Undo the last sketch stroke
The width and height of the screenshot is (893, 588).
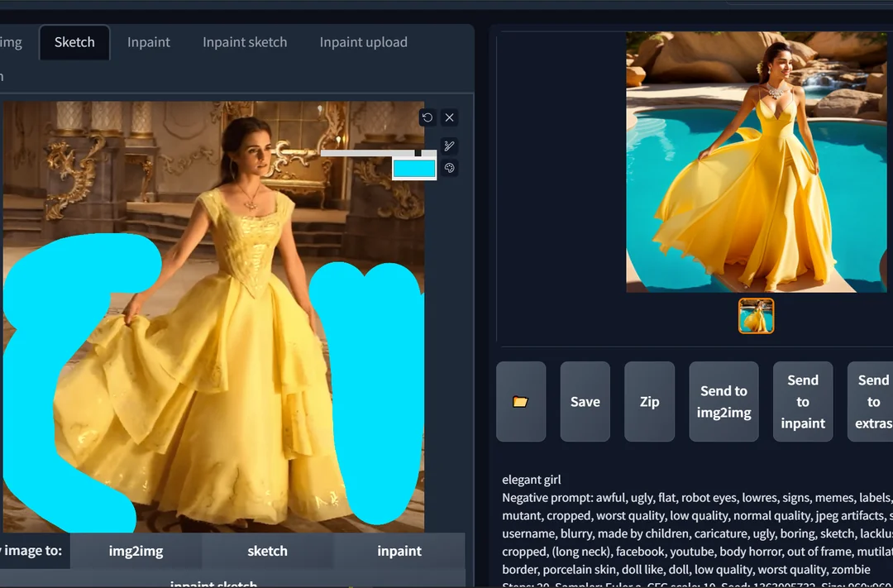click(427, 117)
